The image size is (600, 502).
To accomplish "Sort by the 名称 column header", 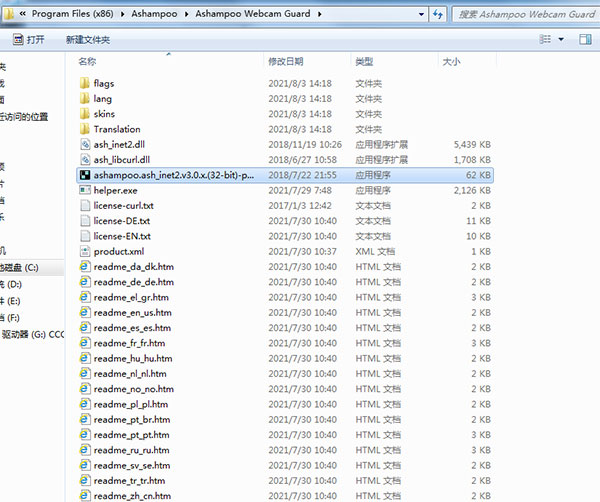I will [87, 61].
